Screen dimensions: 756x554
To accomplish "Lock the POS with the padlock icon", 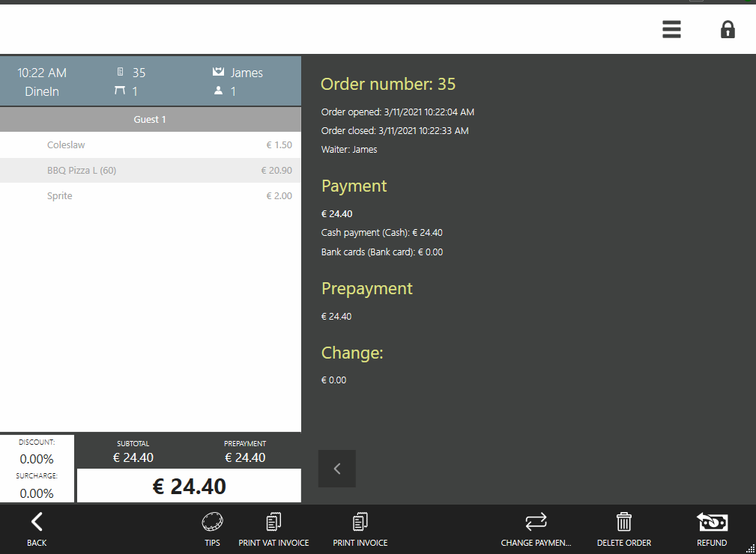I will [727, 29].
